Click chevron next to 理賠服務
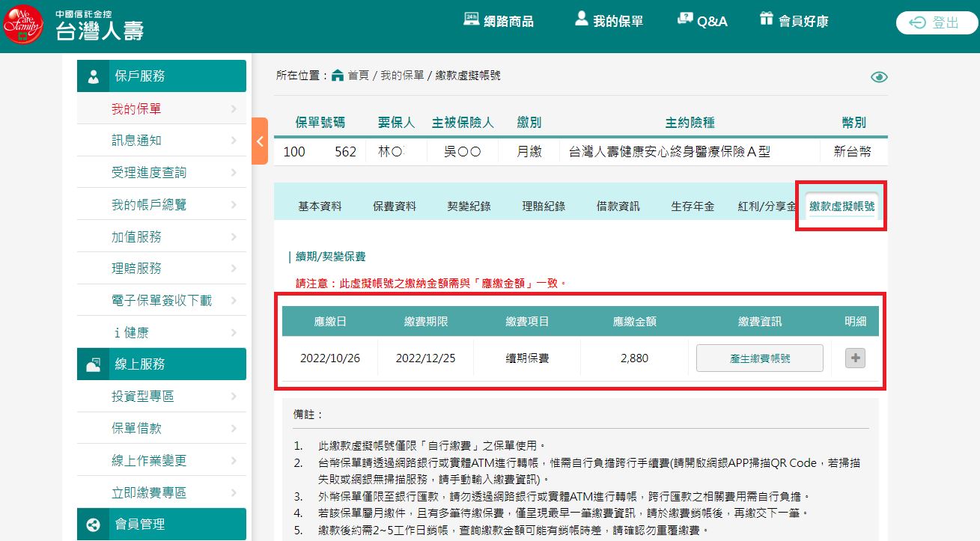The image size is (980, 541). click(234, 268)
